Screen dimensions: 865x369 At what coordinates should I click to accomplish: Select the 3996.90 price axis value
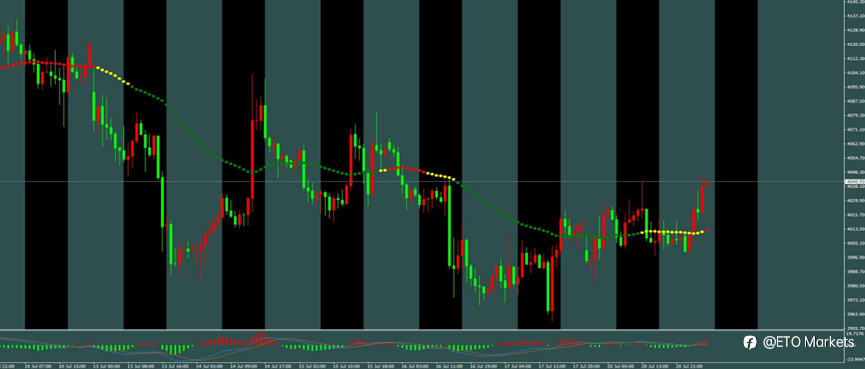click(855, 258)
